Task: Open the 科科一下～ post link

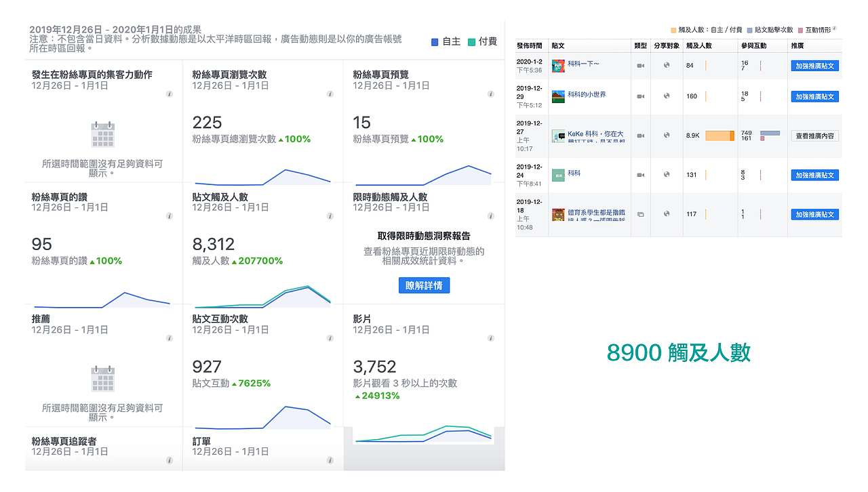Action: 584,63
